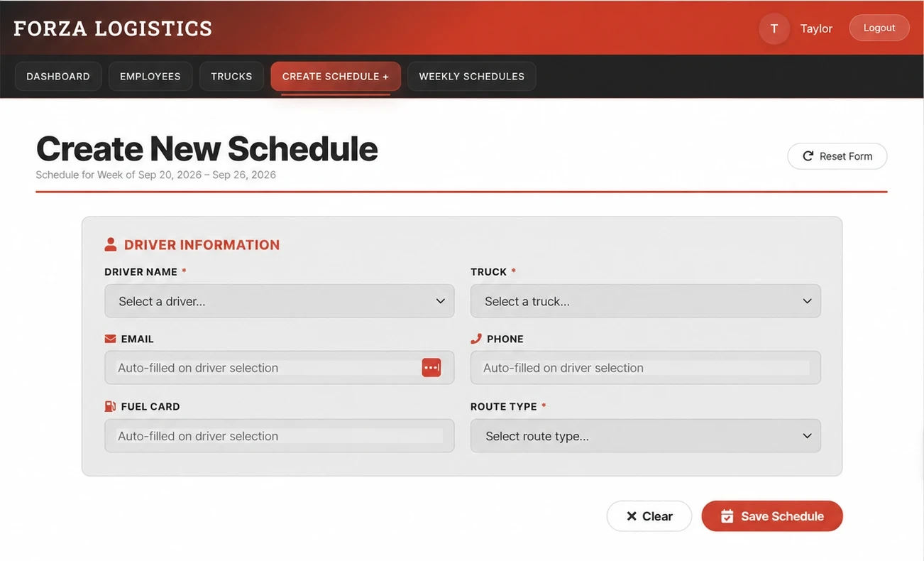Image resolution: width=924 pixels, height=561 pixels.
Task: Click the Logout button
Action: pyautogui.click(x=879, y=28)
